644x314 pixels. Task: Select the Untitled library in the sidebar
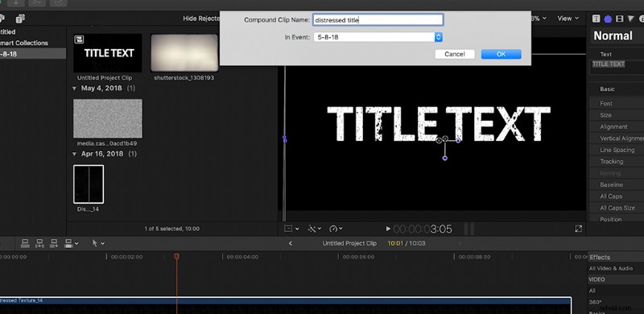pyautogui.click(x=8, y=31)
